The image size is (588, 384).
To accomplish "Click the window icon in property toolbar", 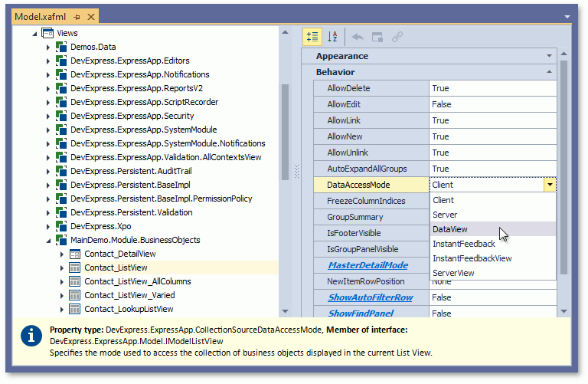I will click(377, 36).
